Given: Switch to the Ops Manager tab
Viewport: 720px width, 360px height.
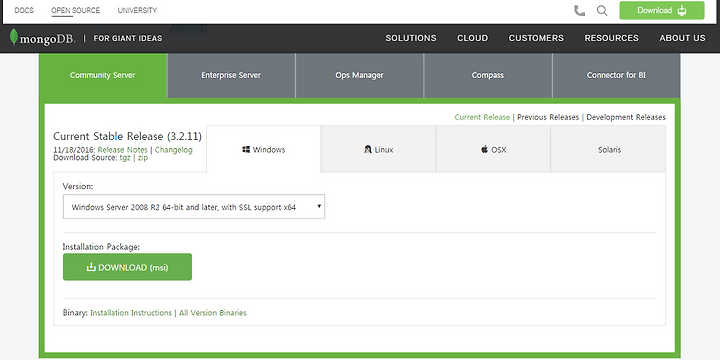Looking at the screenshot, I should point(359,75).
